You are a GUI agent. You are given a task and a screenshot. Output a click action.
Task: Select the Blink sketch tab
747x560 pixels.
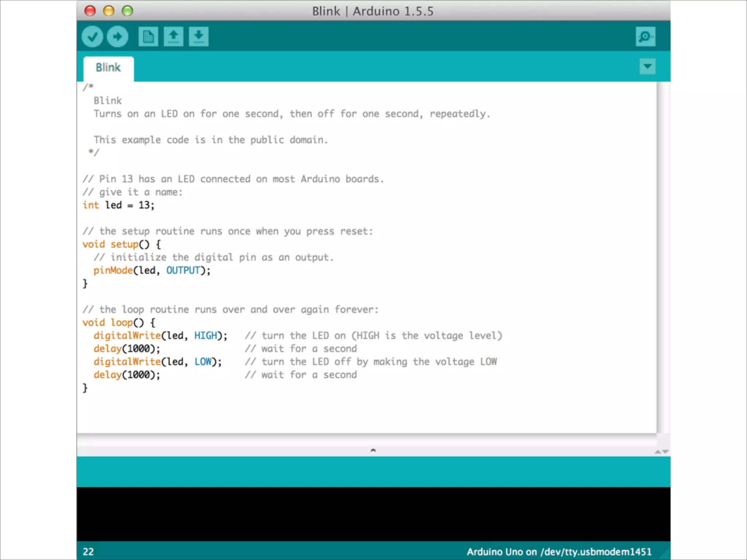[x=108, y=68]
